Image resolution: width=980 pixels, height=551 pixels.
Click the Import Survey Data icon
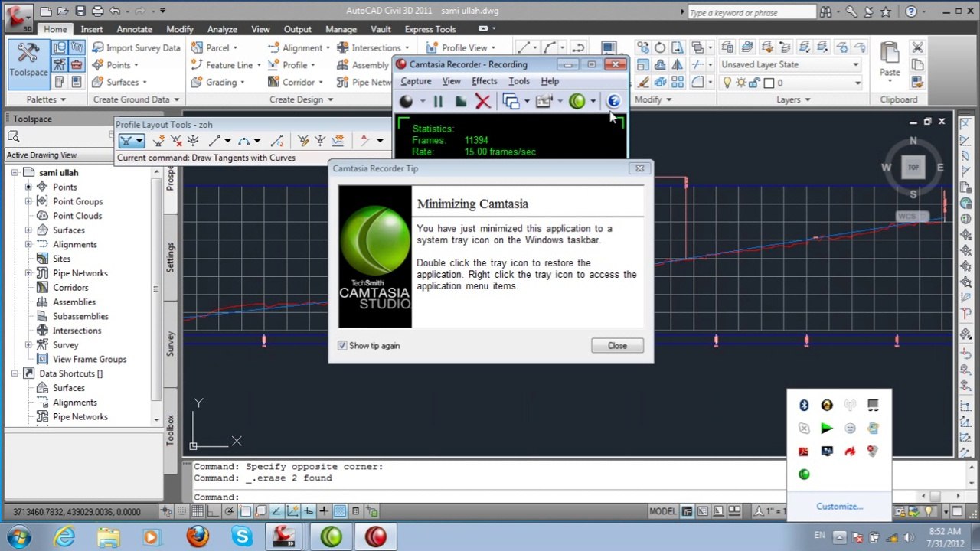point(98,47)
